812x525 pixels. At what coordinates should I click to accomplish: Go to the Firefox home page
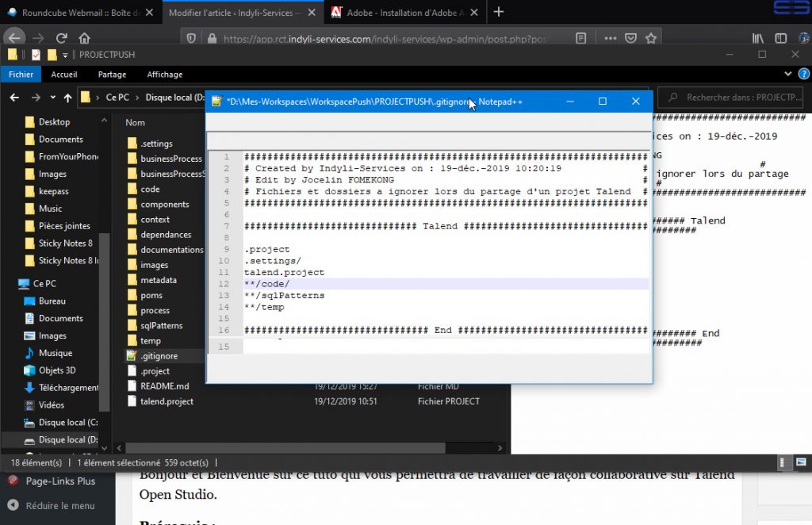tap(84, 38)
